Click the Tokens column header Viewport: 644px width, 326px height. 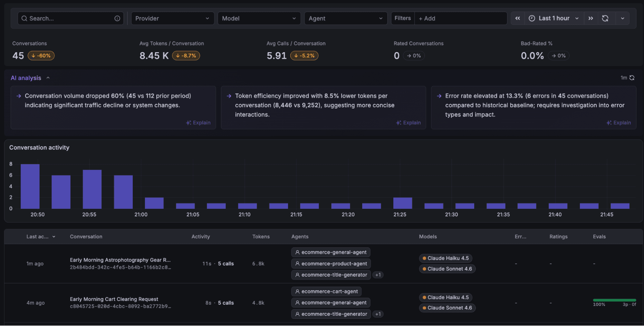[261, 236]
